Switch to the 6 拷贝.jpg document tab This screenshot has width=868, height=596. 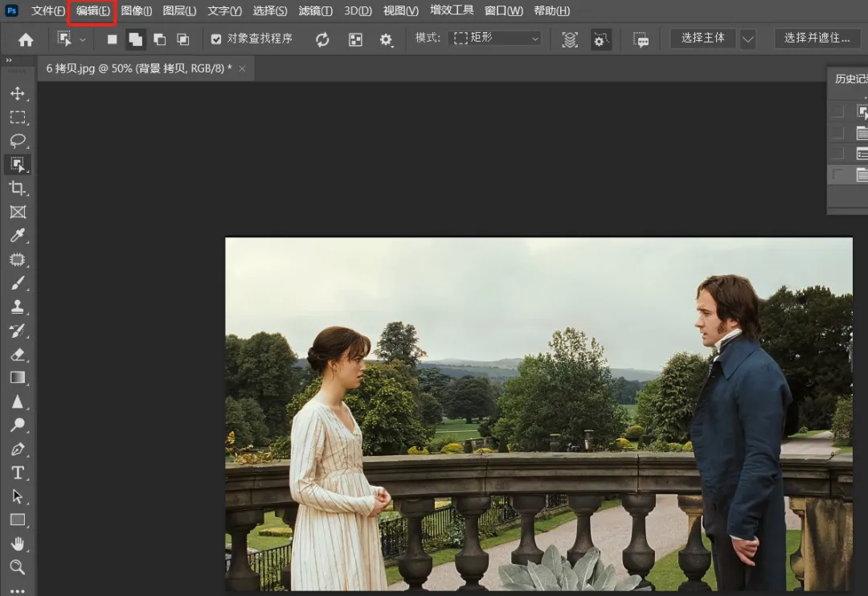138,68
